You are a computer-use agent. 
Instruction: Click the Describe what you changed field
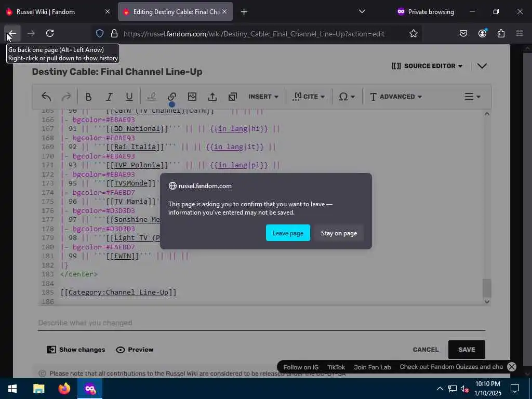pyautogui.click(x=262, y=323)
